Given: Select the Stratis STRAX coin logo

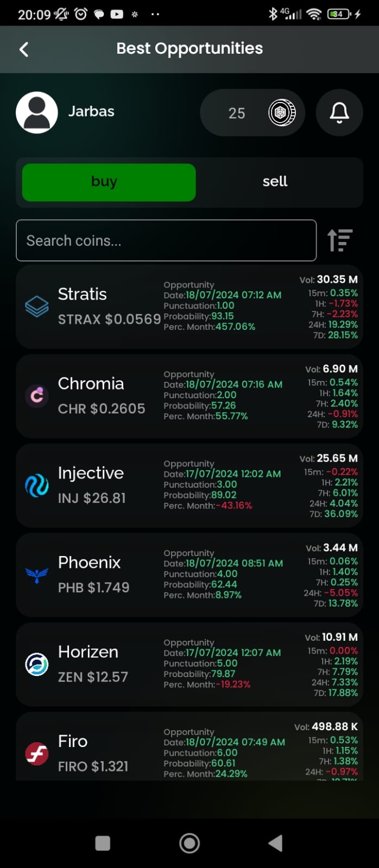Looking at the screenshot, I should (x=36, y=307).
